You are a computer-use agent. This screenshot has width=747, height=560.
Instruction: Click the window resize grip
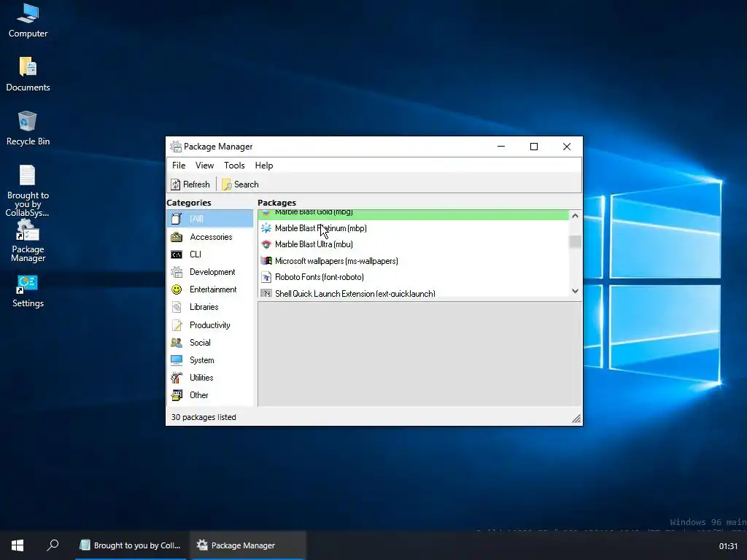(x=576, y=419)
